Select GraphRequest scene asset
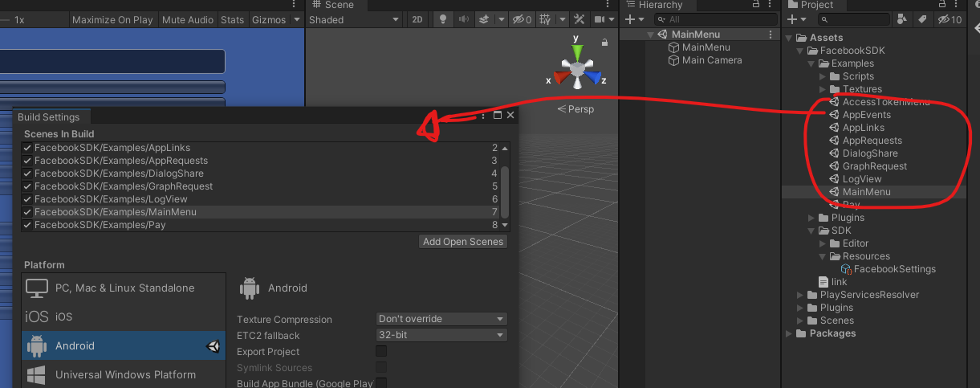This screenshot has width=980, height=388. pyautogui.click(x=868, y=166)
